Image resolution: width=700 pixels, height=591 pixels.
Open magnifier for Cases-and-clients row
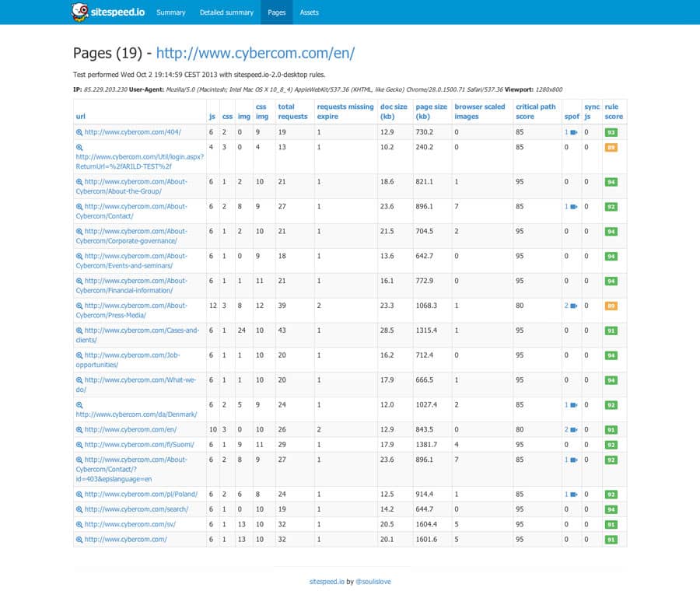[x=79, y=330]
